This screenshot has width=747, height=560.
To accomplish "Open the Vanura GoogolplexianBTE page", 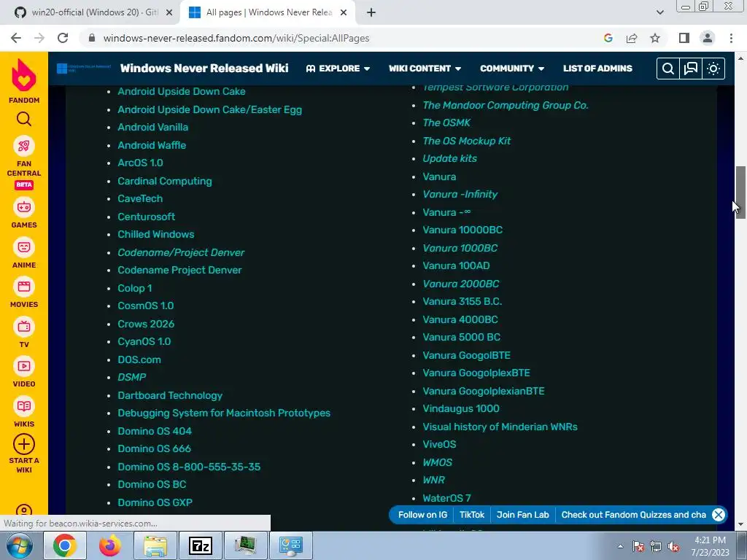I will [484, 391].
